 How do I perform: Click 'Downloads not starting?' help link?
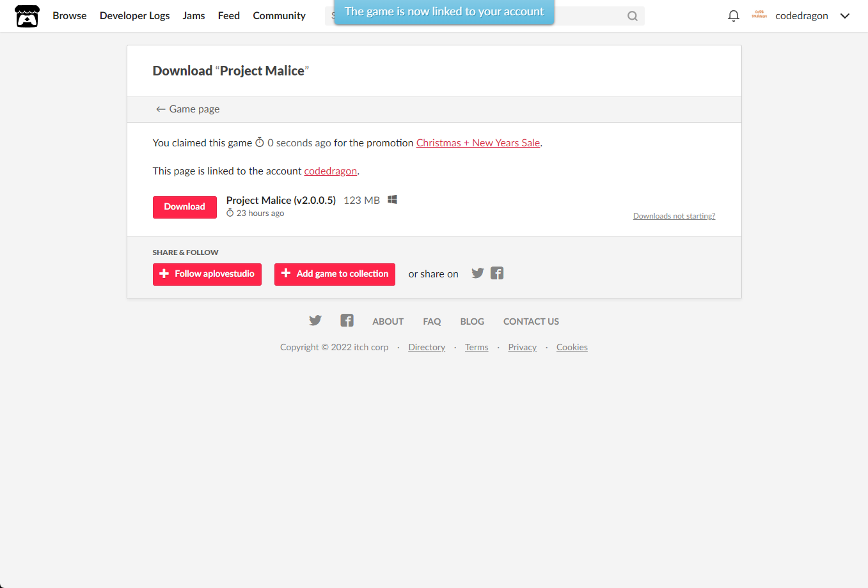[x=674, y=216]
